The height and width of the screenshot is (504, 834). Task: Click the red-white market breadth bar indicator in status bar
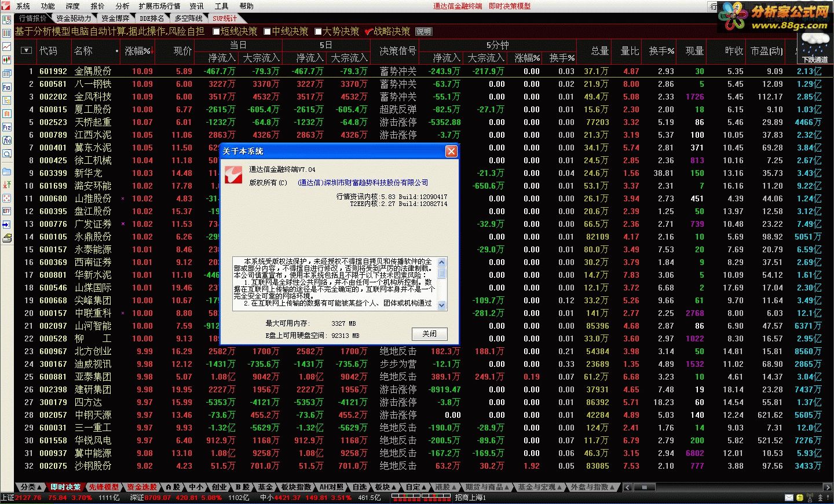[x=422, y=498]
